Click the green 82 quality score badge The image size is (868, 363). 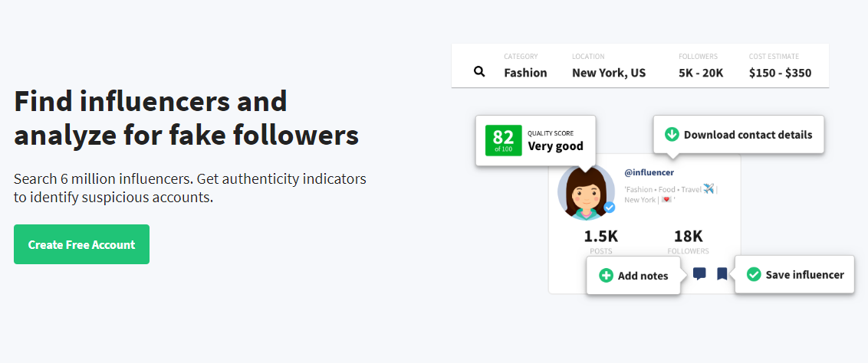(x=503, y=140)
